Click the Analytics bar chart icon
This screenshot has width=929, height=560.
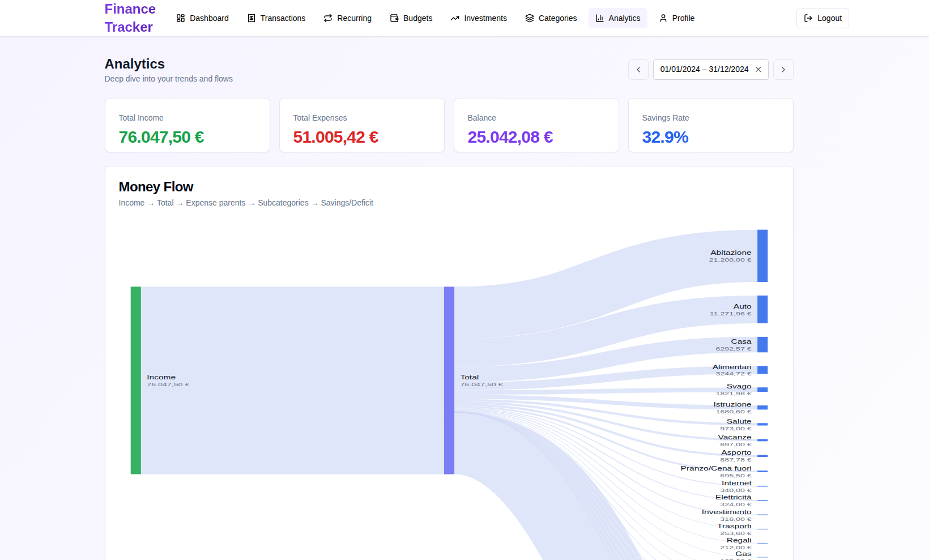[x=599, y=18]
